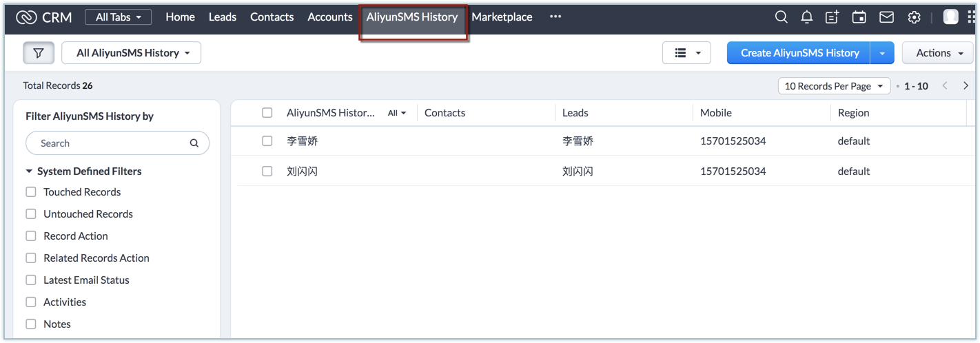Open the calendar icon in top bar

pos(859,17)
